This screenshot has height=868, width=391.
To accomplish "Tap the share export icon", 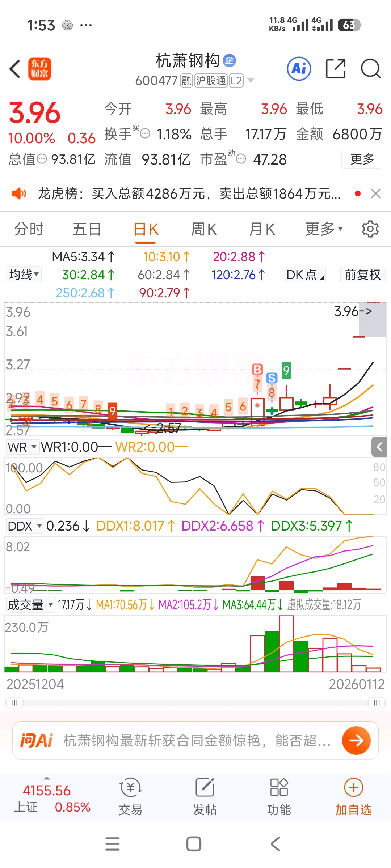I will click(336, 68).
